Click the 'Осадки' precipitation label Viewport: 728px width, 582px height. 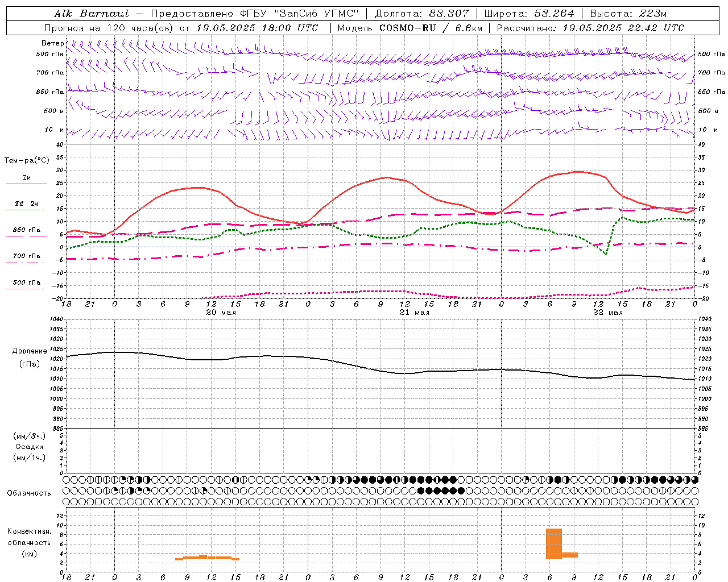(30, 447)
